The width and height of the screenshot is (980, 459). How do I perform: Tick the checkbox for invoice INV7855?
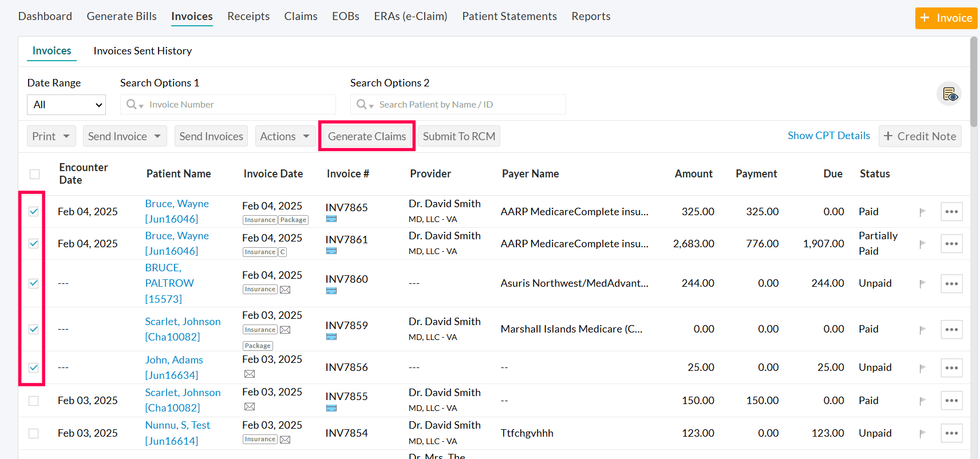[34, 401]
